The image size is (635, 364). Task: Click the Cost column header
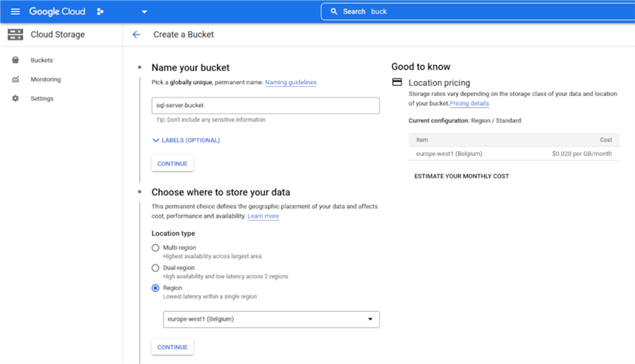(606, 140)
